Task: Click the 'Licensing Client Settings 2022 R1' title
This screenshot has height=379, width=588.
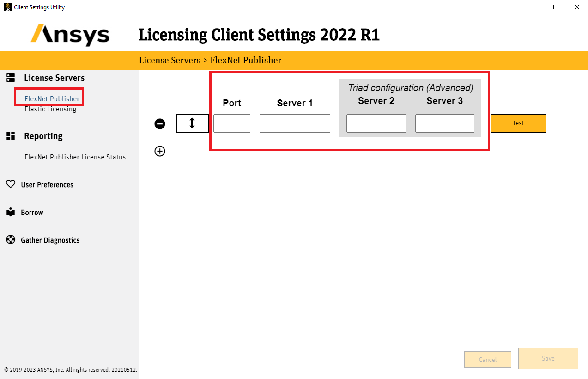Action: pyautogui.click(x=259, y=35)
